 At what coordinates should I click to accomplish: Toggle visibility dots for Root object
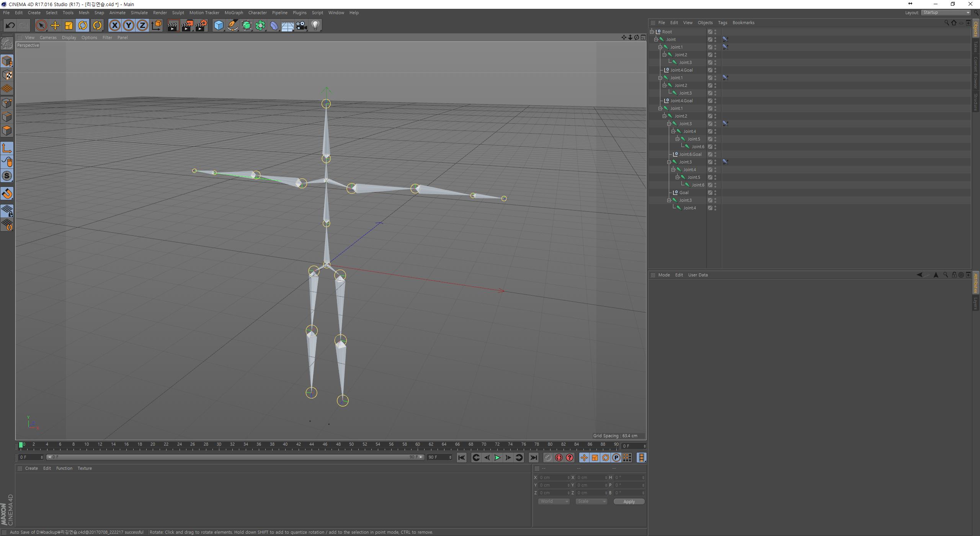click(715, 32)
